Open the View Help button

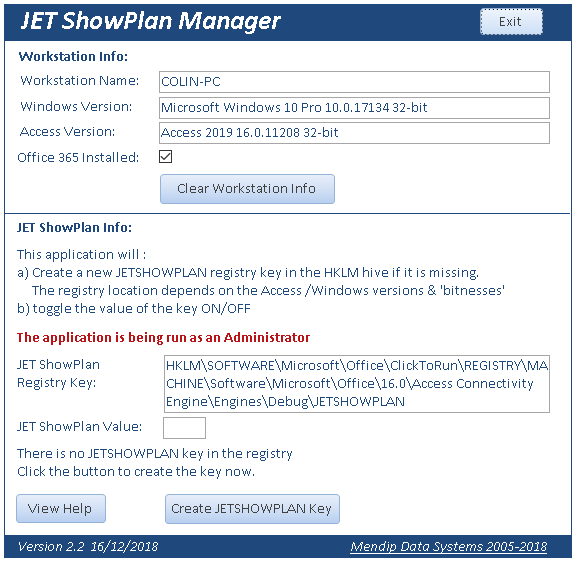[x=61, y=508]
